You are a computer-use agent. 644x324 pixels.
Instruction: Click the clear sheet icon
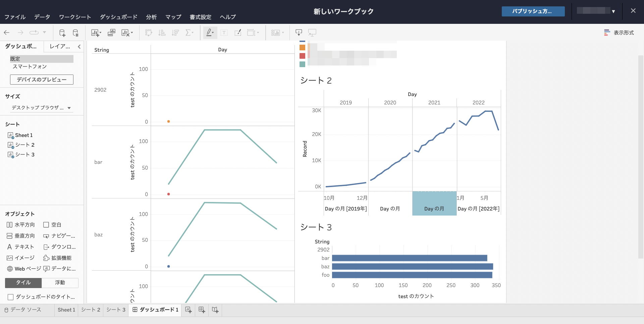(127, 33)
